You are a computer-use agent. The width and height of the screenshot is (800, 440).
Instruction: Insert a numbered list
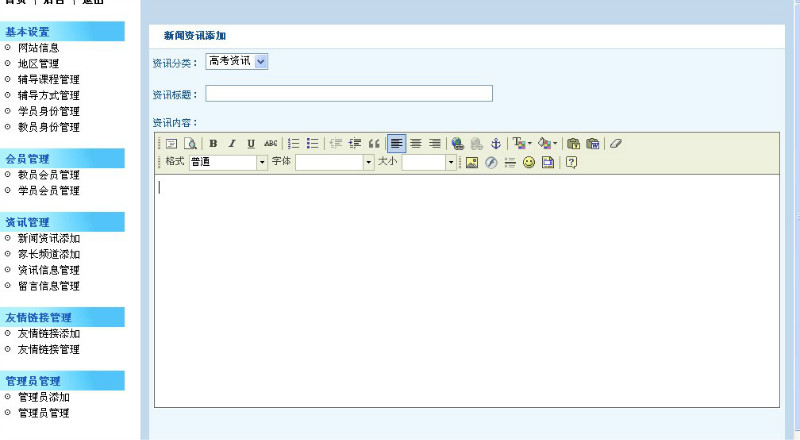pyautogui.click(x=294, y=144)
